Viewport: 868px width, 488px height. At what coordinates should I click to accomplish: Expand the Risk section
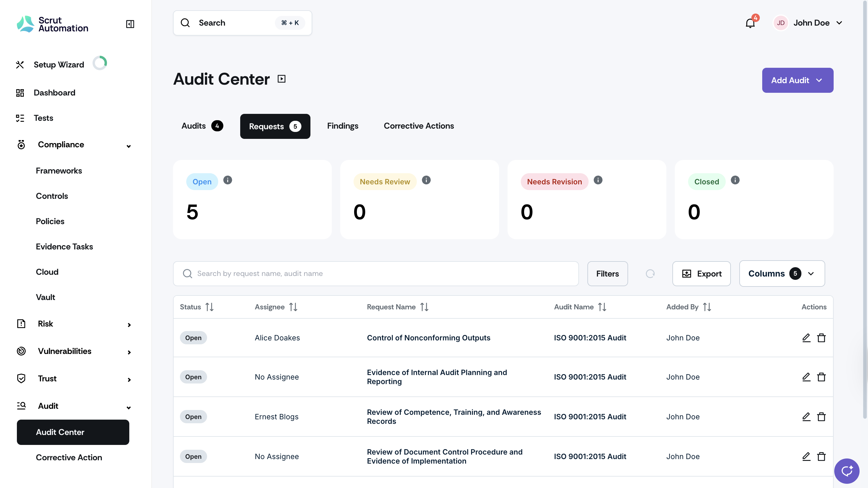(129, 325)
